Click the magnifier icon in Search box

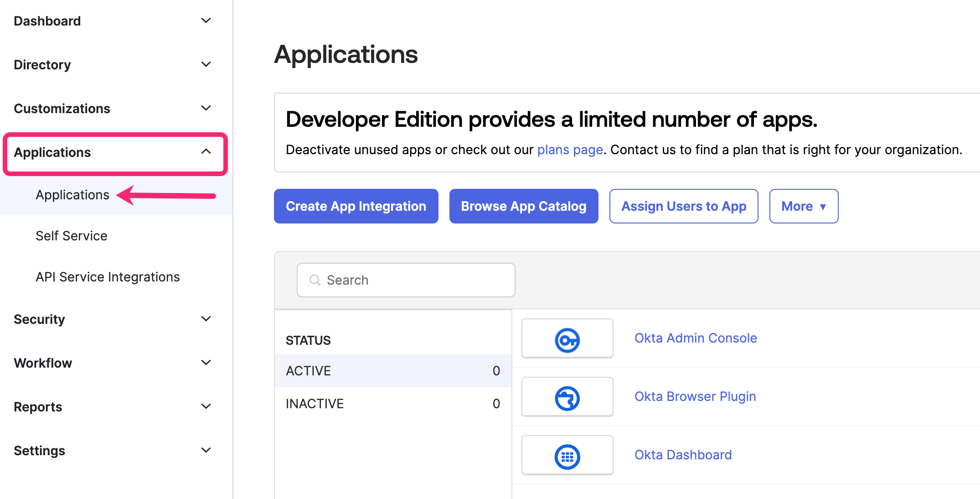tap(315, 280)
